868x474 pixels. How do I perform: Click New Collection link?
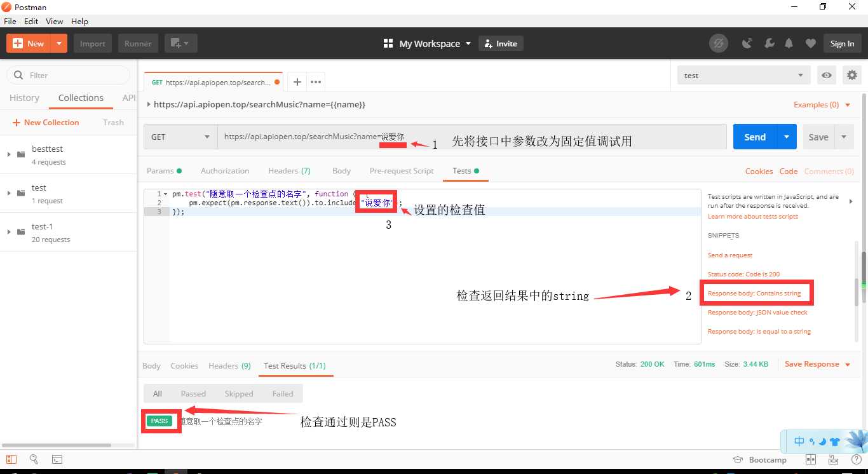[46, 122]
